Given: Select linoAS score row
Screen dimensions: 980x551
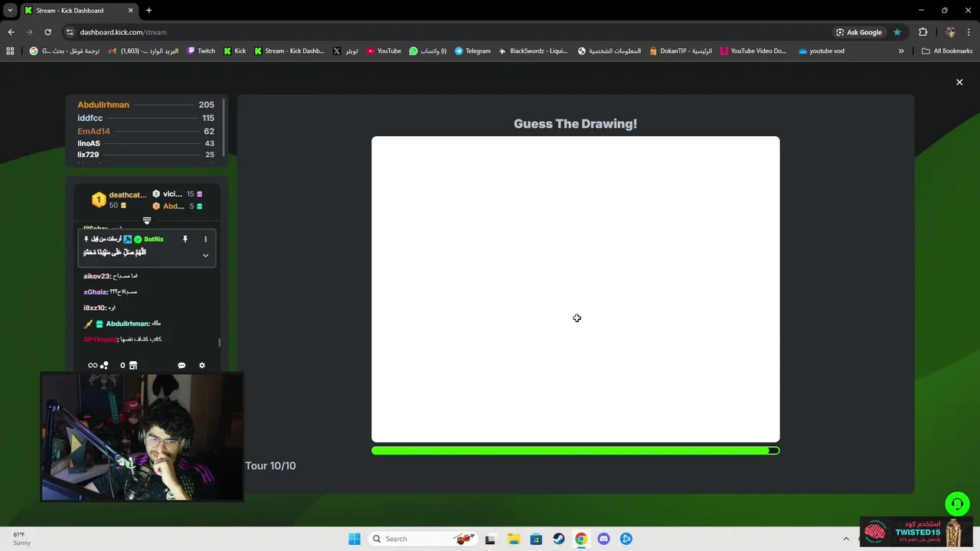Looking at the screenshot, I should click(x=145, y=143).
